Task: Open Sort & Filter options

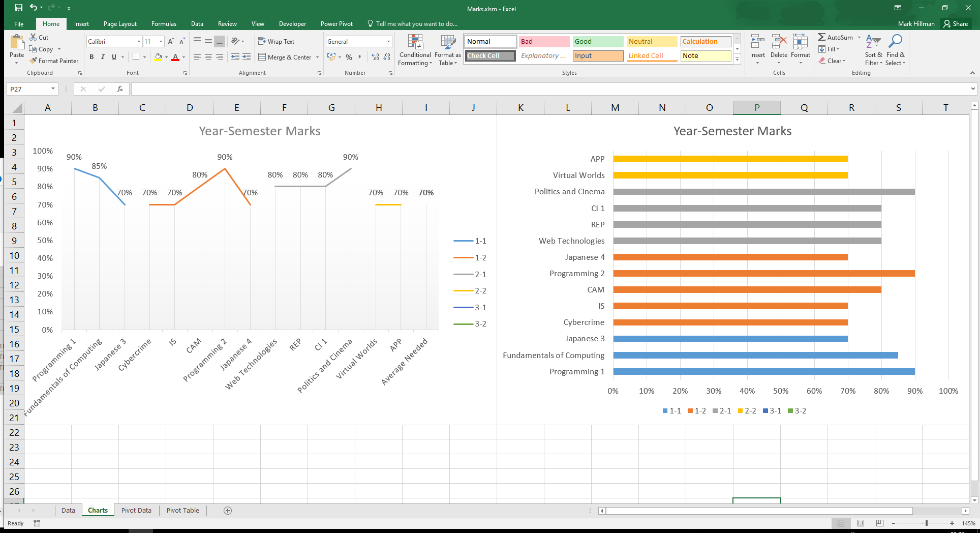Action: [873, 50]
